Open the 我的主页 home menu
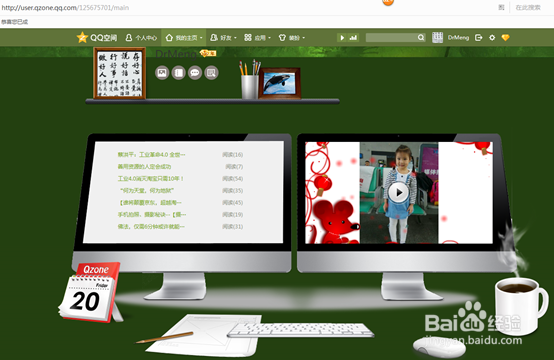The width and height of the screenshot is (554, 360). pyautogui.click(x=184, y=38)
